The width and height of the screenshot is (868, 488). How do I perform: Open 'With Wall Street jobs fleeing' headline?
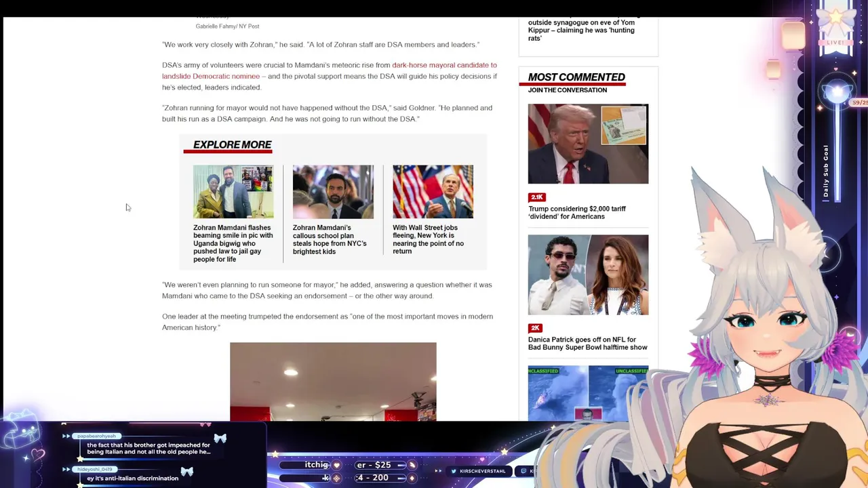pos(428,239)
